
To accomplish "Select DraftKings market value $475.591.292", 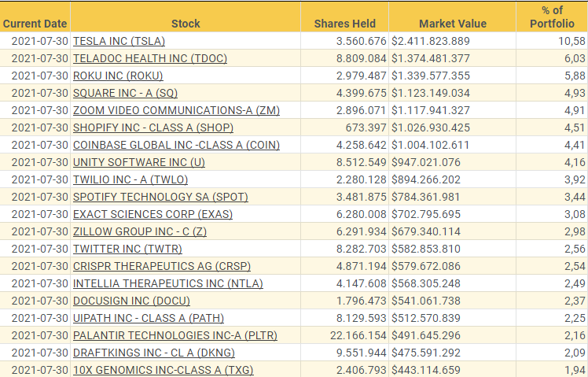I will [x=425, y=352].
